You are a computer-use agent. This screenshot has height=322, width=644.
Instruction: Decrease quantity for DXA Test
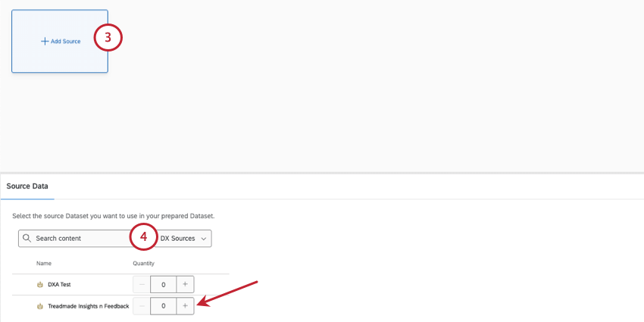[x=142, y=284]
